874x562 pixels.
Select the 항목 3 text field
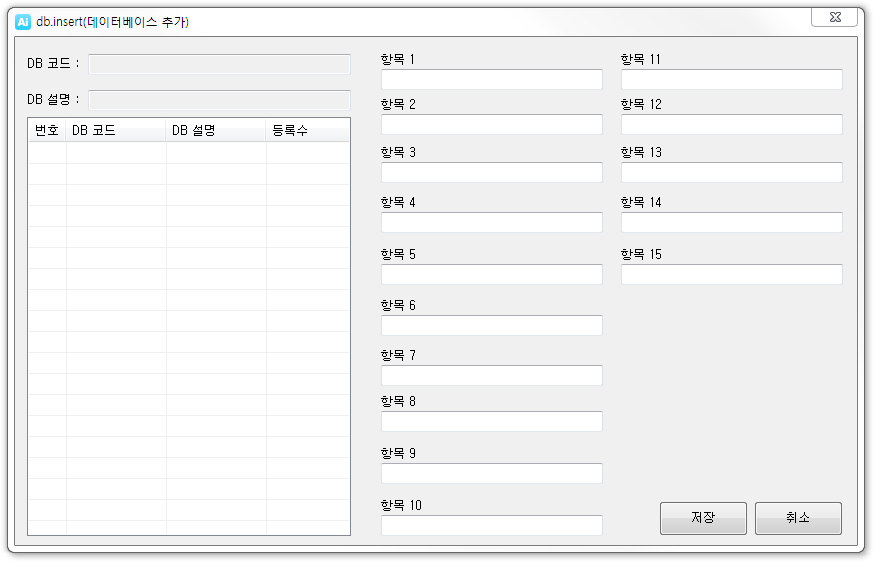pos(492,172)
